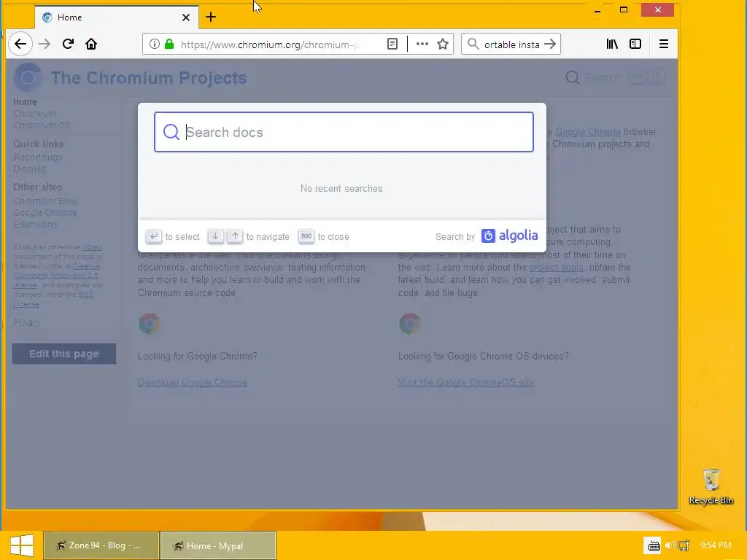Open the clock showing 9:54 PM
The width and height of the screenshot is (747, 560).
716,545
